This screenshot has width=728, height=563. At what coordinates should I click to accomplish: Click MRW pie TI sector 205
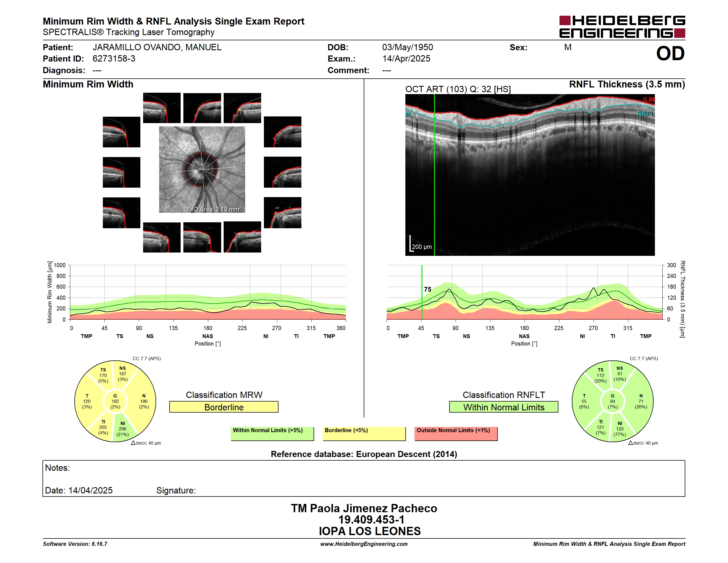tap(103, 427)
